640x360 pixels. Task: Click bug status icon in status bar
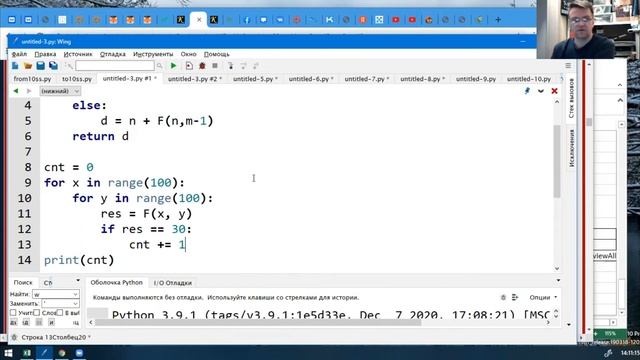click(x=14, y=337)
